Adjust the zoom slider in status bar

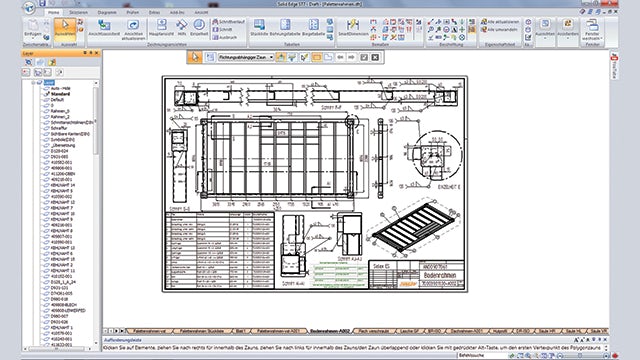tap(580, 356)
